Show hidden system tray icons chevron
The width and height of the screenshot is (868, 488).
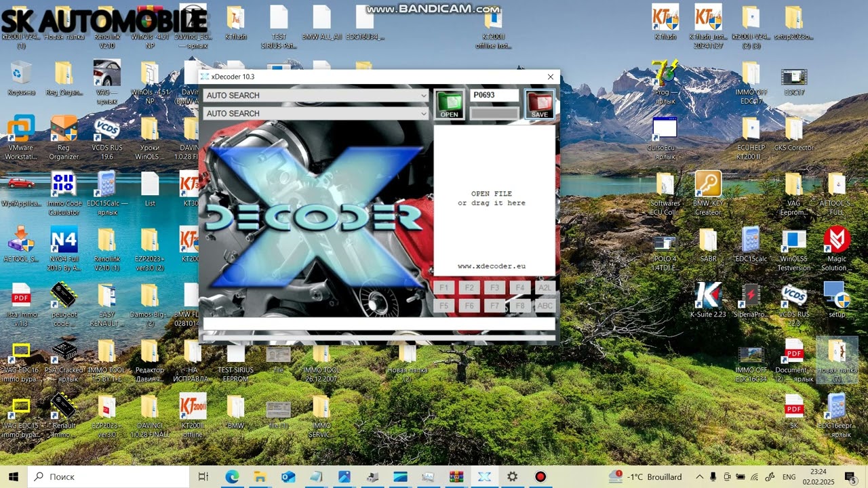click(699, 476)
